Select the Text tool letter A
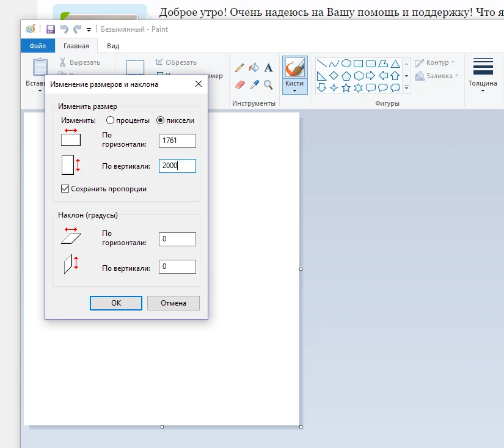 point(268,68)
